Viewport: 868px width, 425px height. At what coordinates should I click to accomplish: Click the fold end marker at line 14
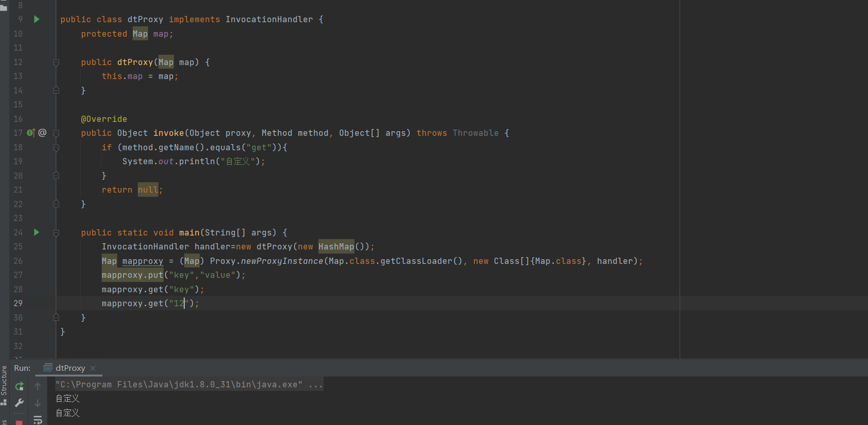click(56, 90)
